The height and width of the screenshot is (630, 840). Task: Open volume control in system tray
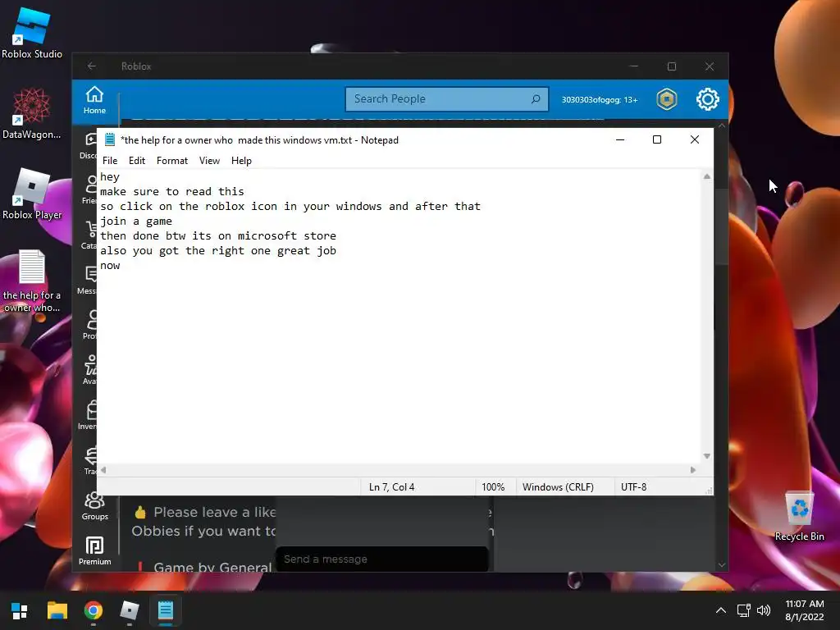764,610
